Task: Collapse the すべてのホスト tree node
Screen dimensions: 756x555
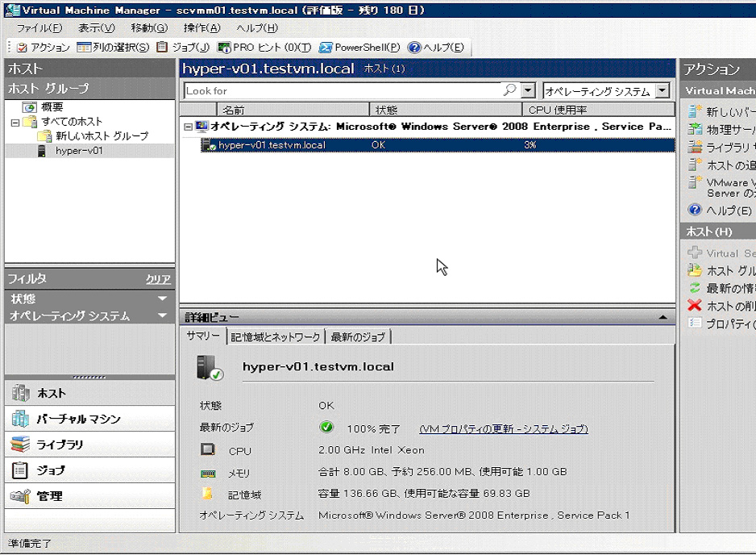Action: [15, 122]
